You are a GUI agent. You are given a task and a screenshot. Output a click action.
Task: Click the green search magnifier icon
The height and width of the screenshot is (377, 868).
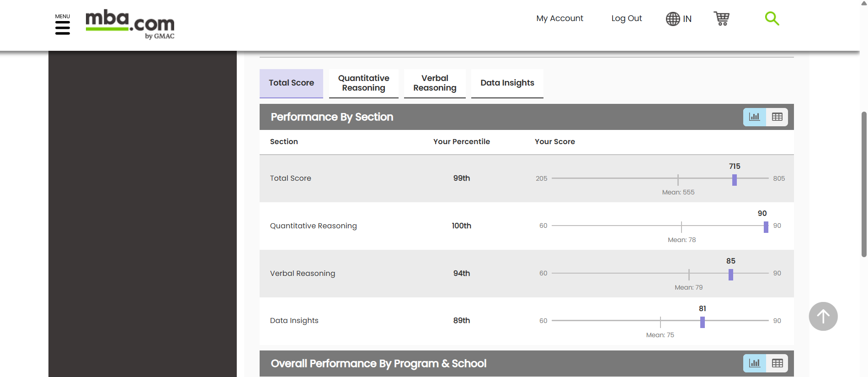tap(772, 18)
